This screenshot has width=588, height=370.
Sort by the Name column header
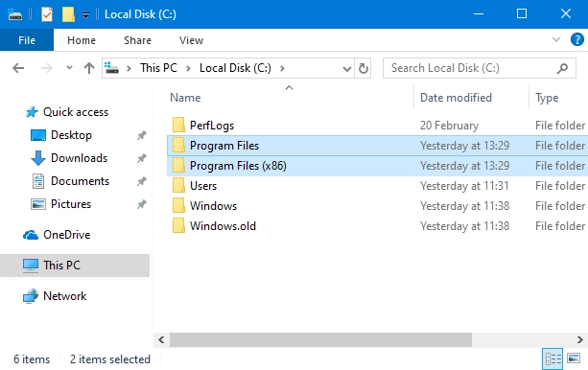pos(185,98)
